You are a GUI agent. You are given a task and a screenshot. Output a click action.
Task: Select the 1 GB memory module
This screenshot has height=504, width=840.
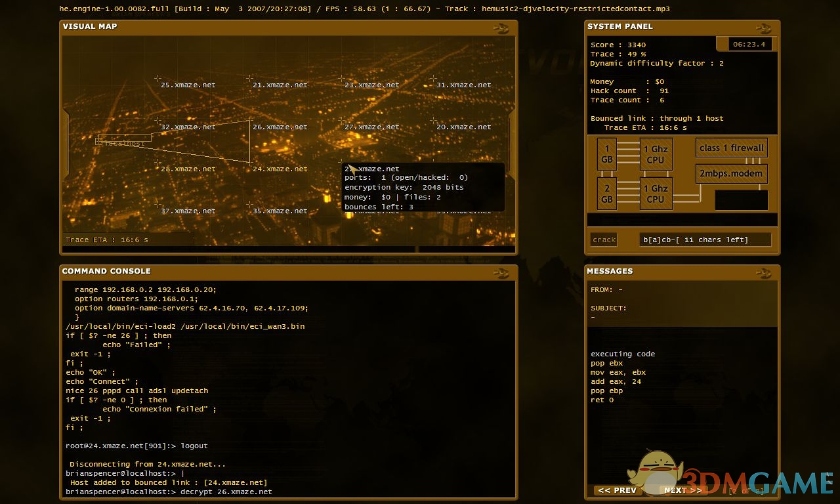pyautogui.click(x=607, y=154)
